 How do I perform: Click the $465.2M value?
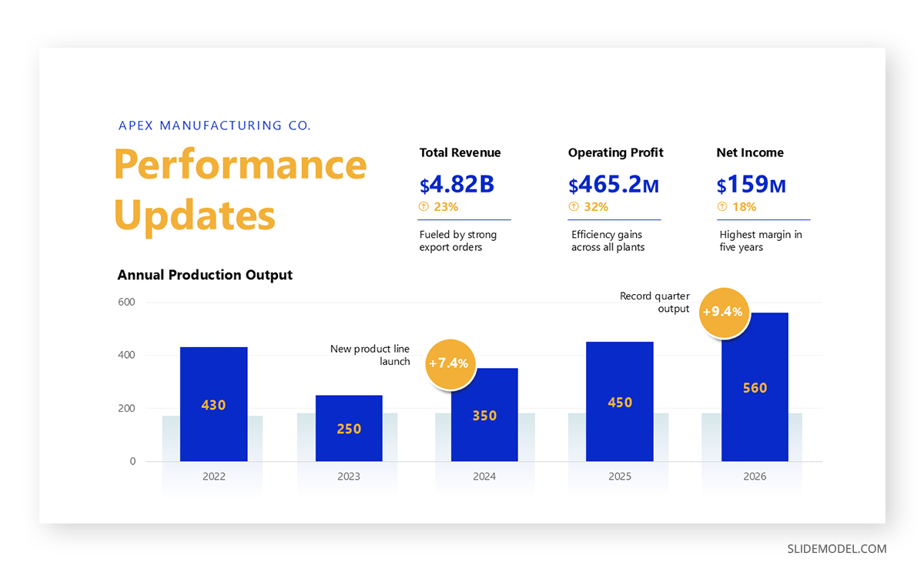coord(614,185)
